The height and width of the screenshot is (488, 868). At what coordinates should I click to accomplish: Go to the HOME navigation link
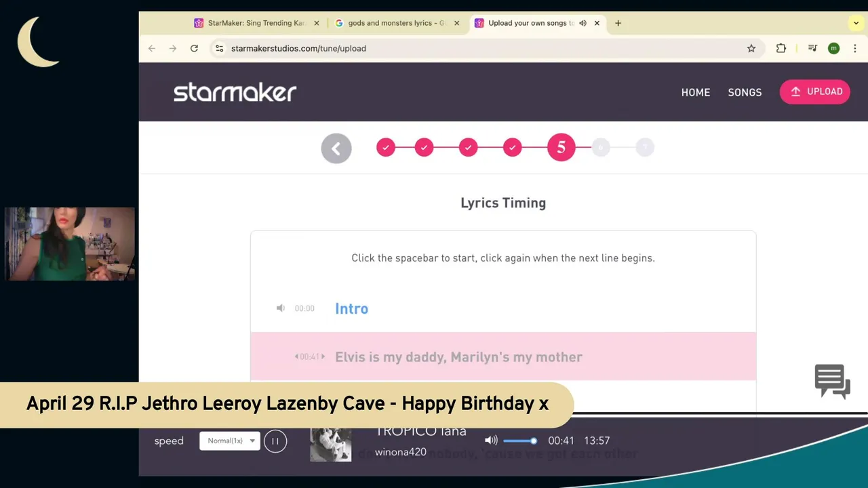click(696, 92)
